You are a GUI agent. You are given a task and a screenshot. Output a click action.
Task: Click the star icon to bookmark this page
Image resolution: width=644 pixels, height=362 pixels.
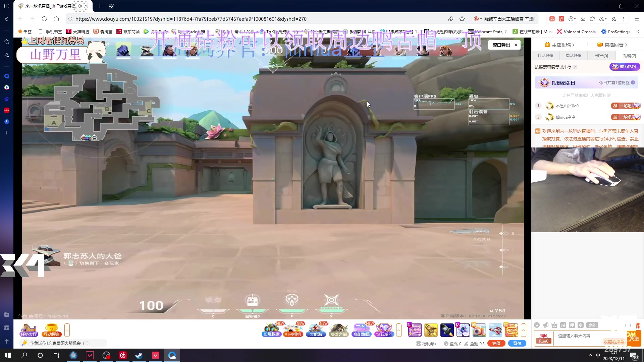click(x=462, y=19)
